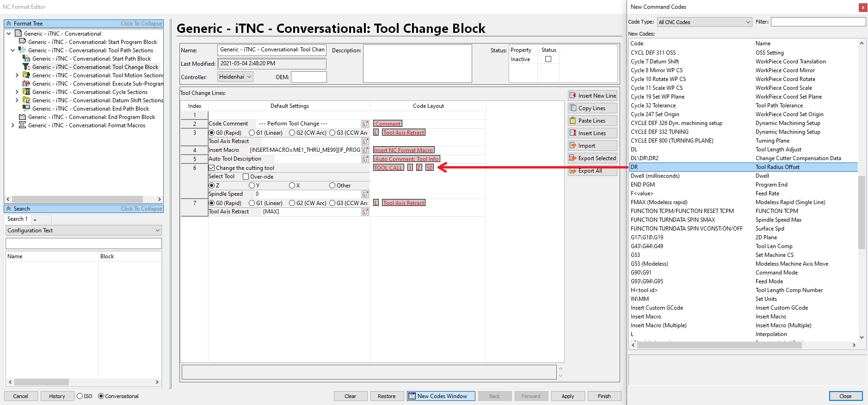The image size is (868, 405).
Task: Expand the Datum Shift Sections tree node
Action: 17,100
